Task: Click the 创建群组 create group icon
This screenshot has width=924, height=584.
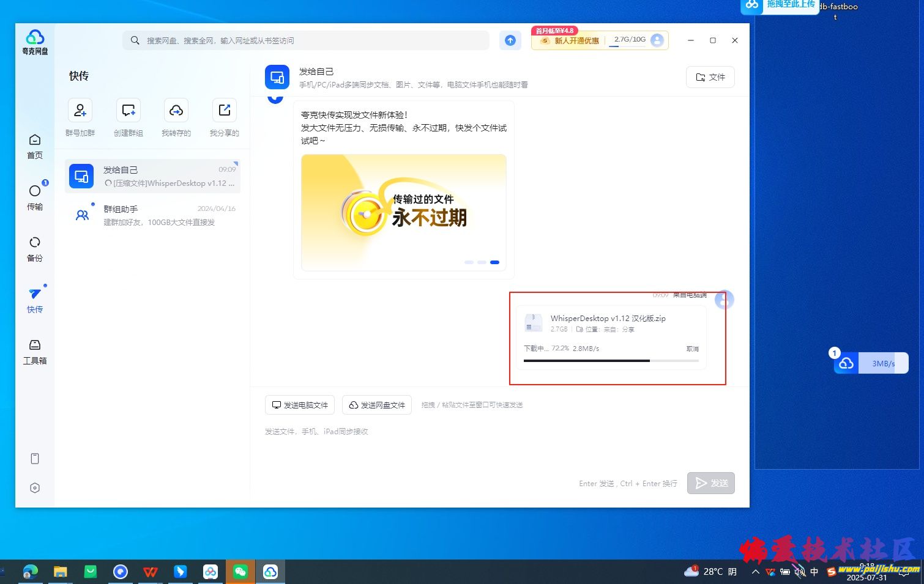Action: point(128,111)
